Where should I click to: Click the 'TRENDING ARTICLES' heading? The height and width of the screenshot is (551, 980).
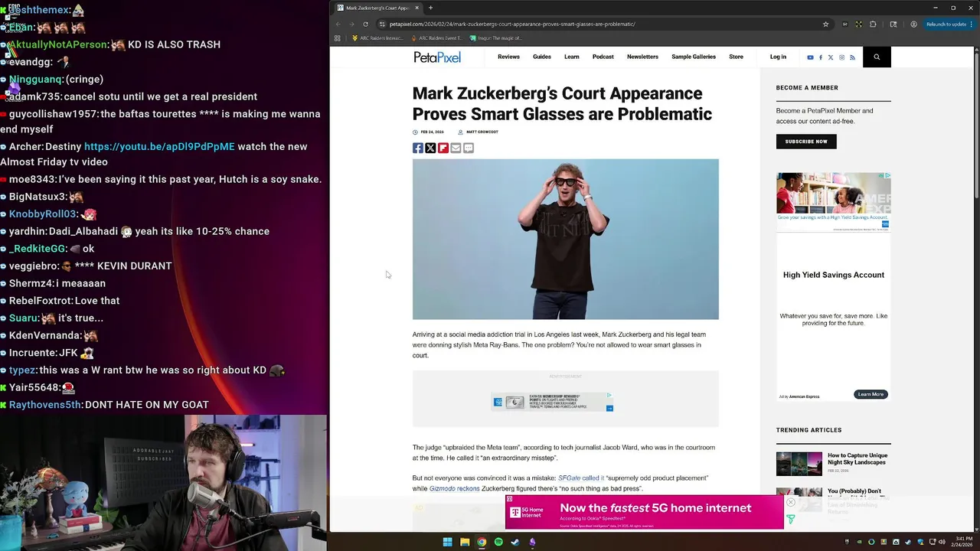pos(808,430)
